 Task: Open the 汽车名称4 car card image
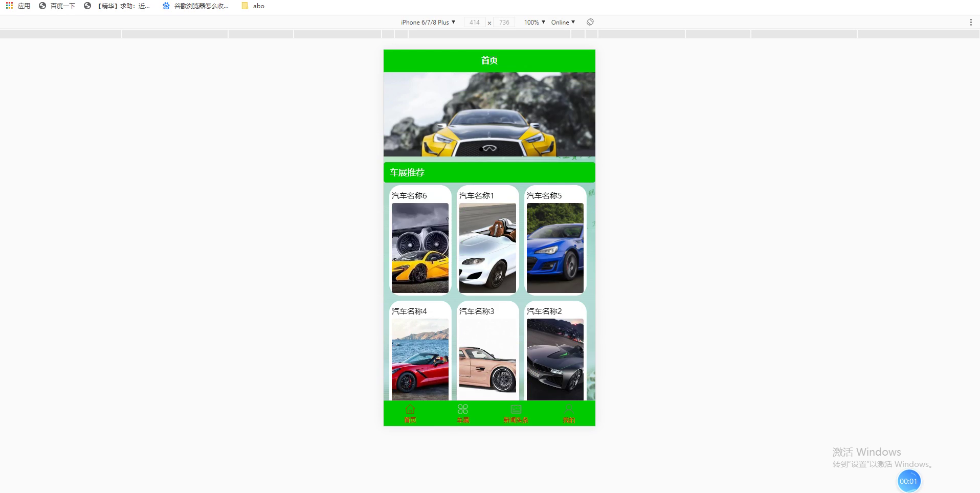click(x=420, y=360)
